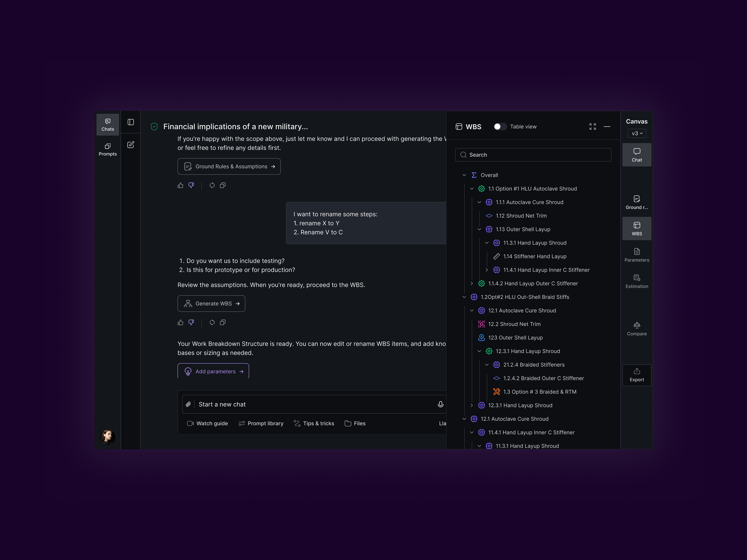Click the Generate WBS button

click(211, 303)
